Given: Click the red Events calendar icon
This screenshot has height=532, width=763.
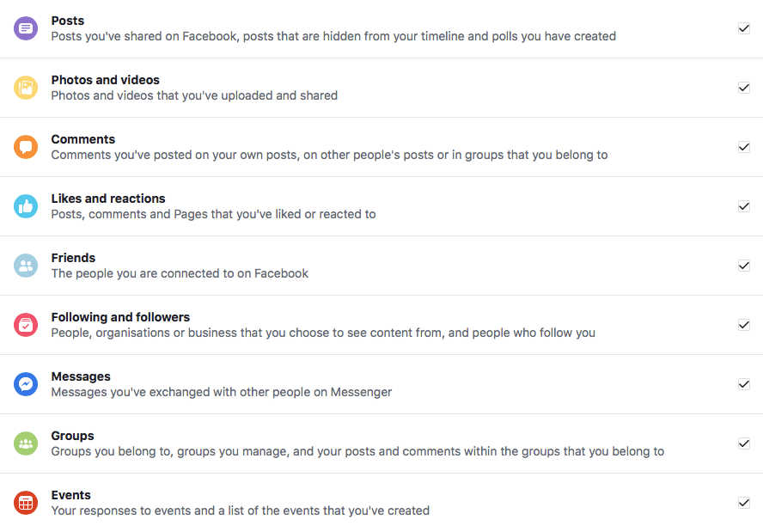Looking at the screenshot, I should point(26,503).
